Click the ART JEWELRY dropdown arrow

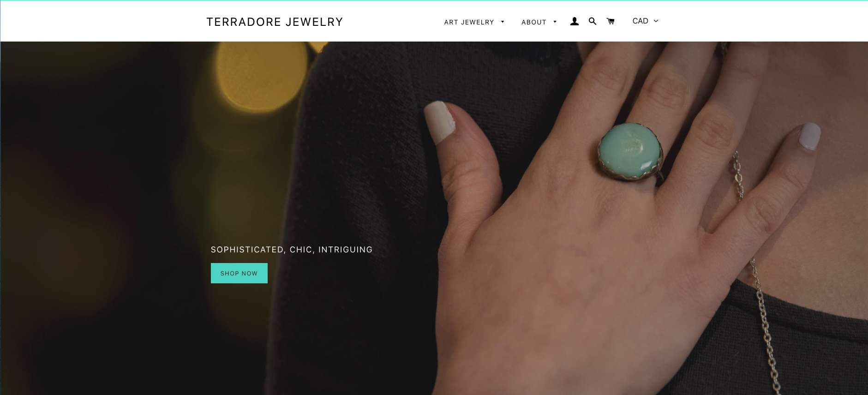point(503,22)
